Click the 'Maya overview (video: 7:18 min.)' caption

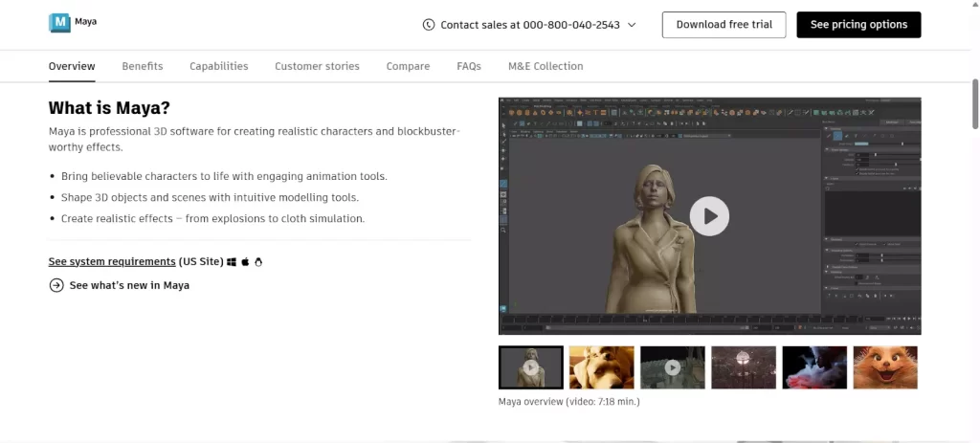[568, 402]
